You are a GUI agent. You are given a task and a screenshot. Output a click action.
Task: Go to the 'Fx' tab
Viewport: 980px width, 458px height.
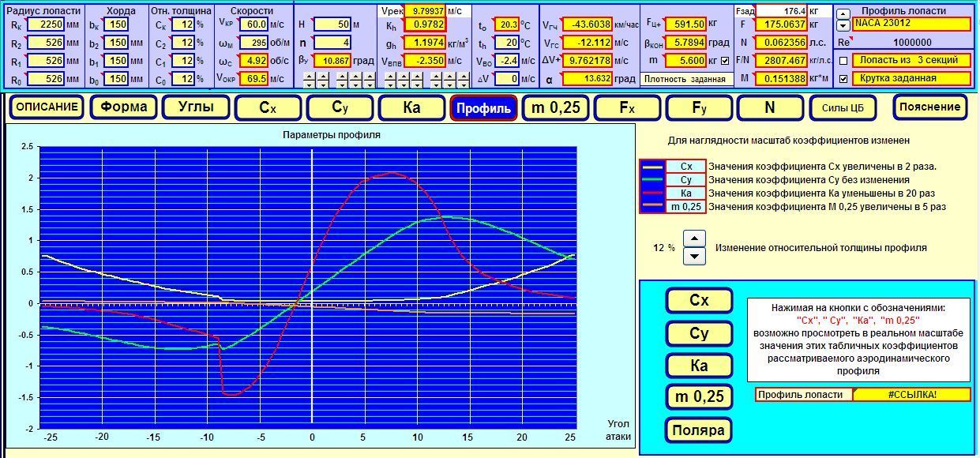coord(626,107)
